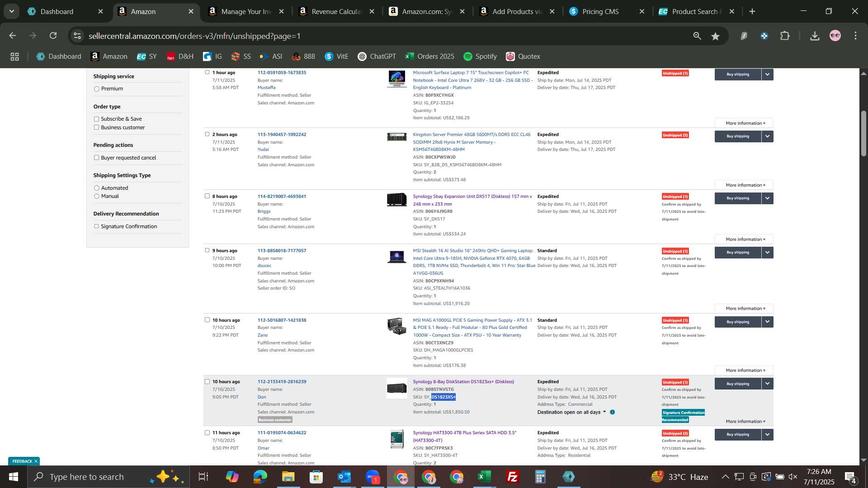The image size is (868, 488).
Task: Select order 113-1940457-1092242 checkbox
Action: (207, 134)
